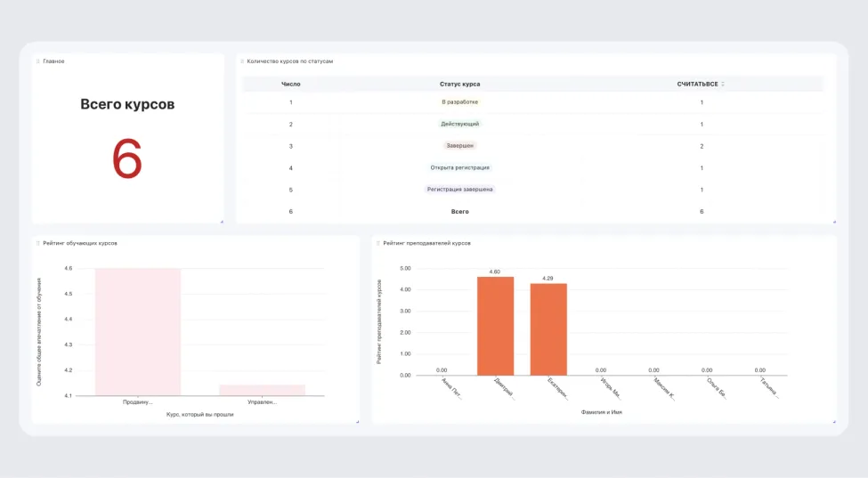Click the Статус курса column header
This screenshot has height=478, width=868.
(459, 85)
